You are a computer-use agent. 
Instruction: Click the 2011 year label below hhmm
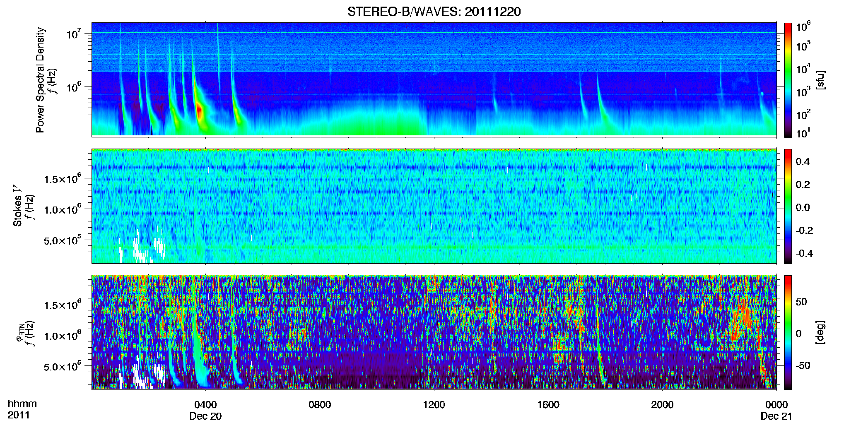coord(19,415)
